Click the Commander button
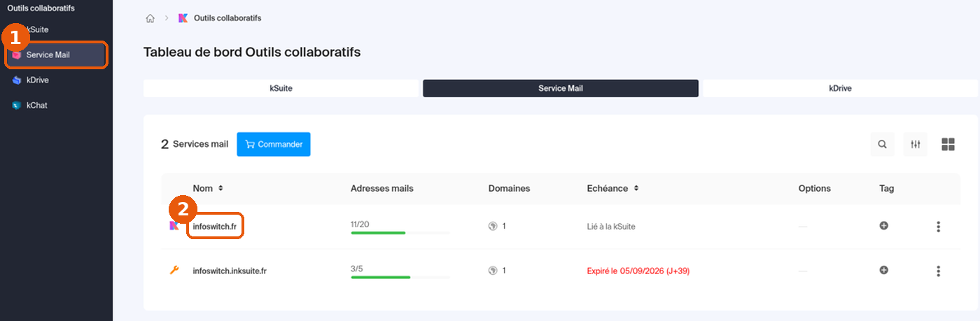980x321 pixels. click(x=274, y=144)
